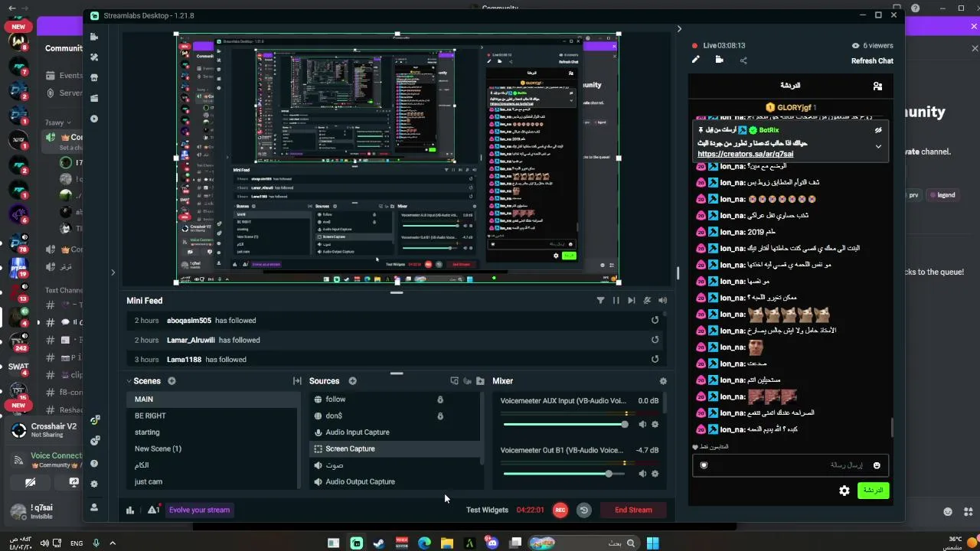Toggle lock on the don$ source
The width and height of the screenshot is (980, 551).
point(440,416)
